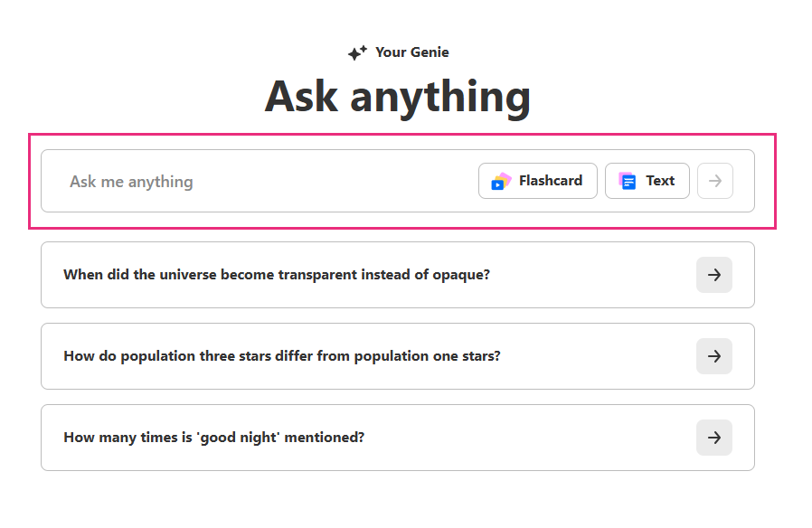Image resolution: width=812 pixels, height=528 pixels.
Task: Choose the population three stars suggestion
Action: coord(282,356)
